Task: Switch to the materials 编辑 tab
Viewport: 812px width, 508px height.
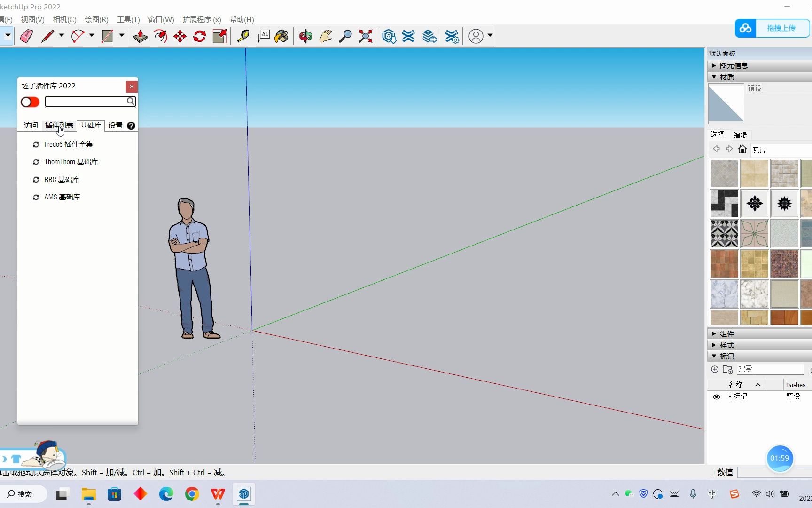Action: (740, 135)
